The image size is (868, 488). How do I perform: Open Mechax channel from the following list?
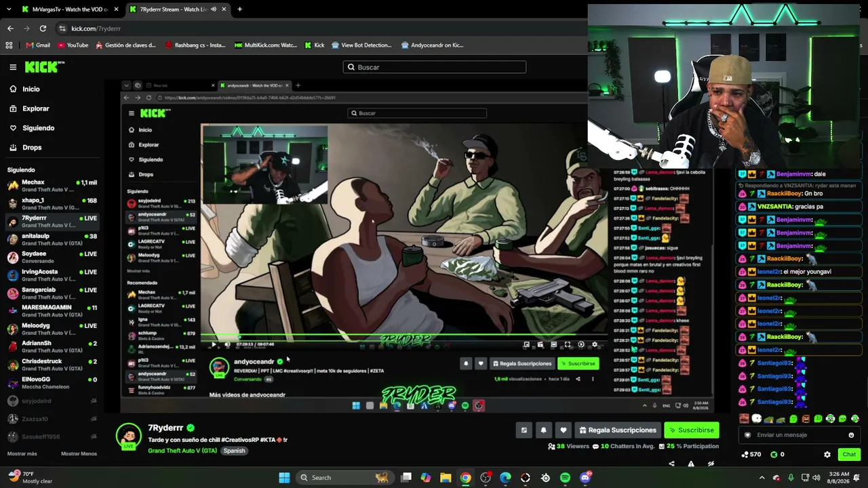(53, 185)
